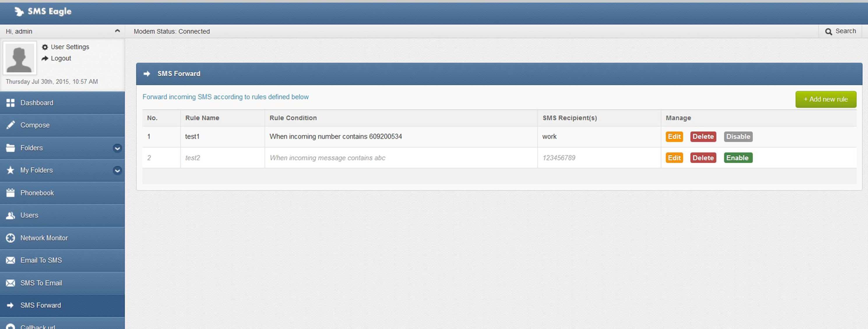This screenshot has height=329, width=868.
Task: Click the Search field in top bar
Action: click(840, 31)
